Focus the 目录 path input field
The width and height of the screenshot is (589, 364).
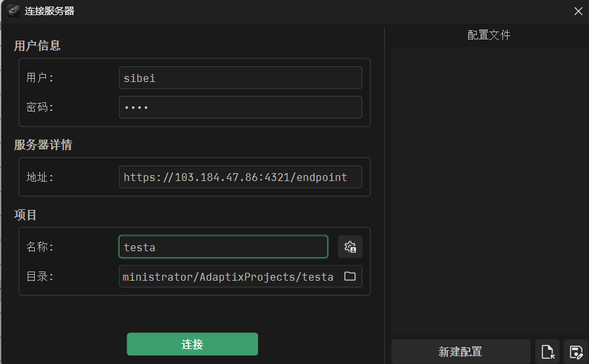[240, 276]
